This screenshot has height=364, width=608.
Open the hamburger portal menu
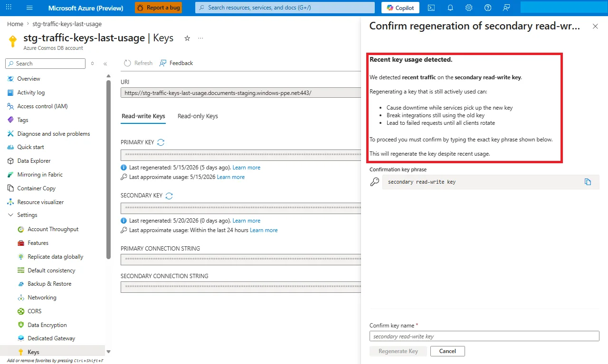(29, 8)
